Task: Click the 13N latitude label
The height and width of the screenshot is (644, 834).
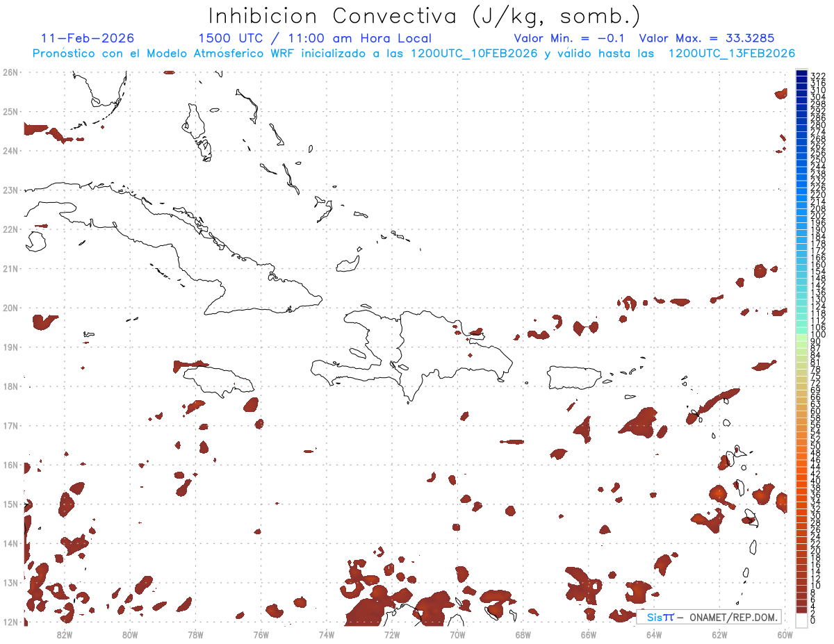Action: tap(10, 582)
